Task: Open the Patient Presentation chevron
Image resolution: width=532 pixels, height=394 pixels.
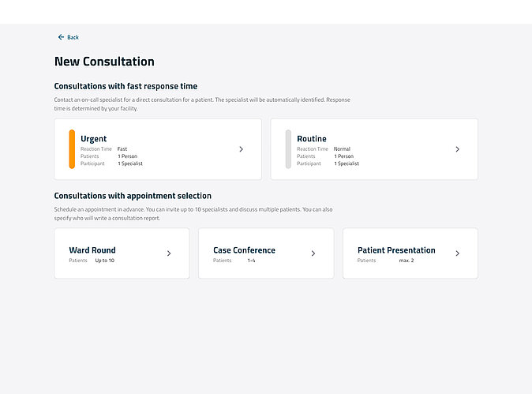Action: pos(457,253)
